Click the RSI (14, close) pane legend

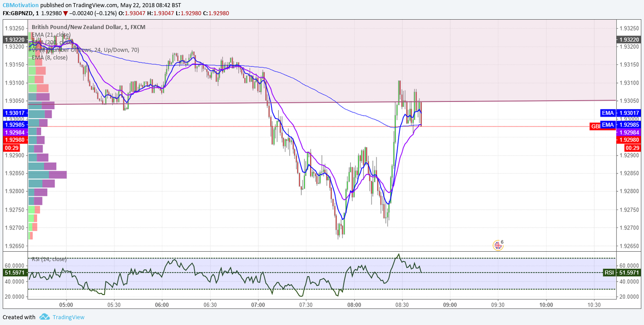(x=49, y=259)
